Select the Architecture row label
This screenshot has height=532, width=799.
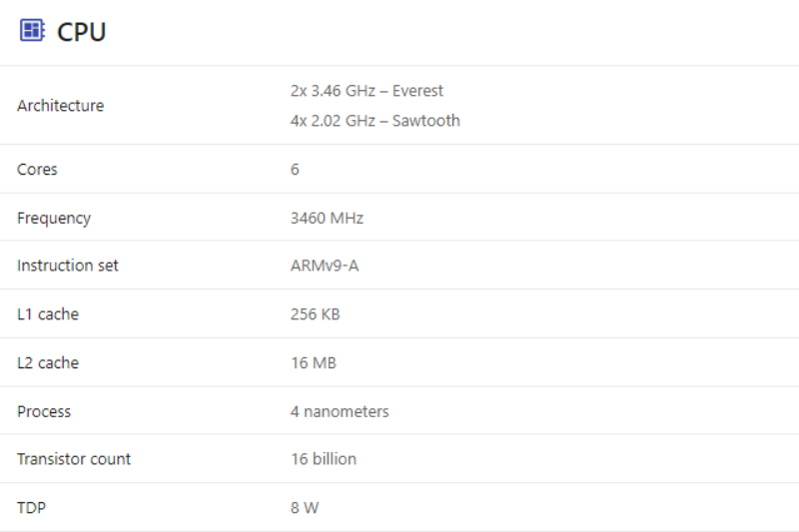click(60, 106)
